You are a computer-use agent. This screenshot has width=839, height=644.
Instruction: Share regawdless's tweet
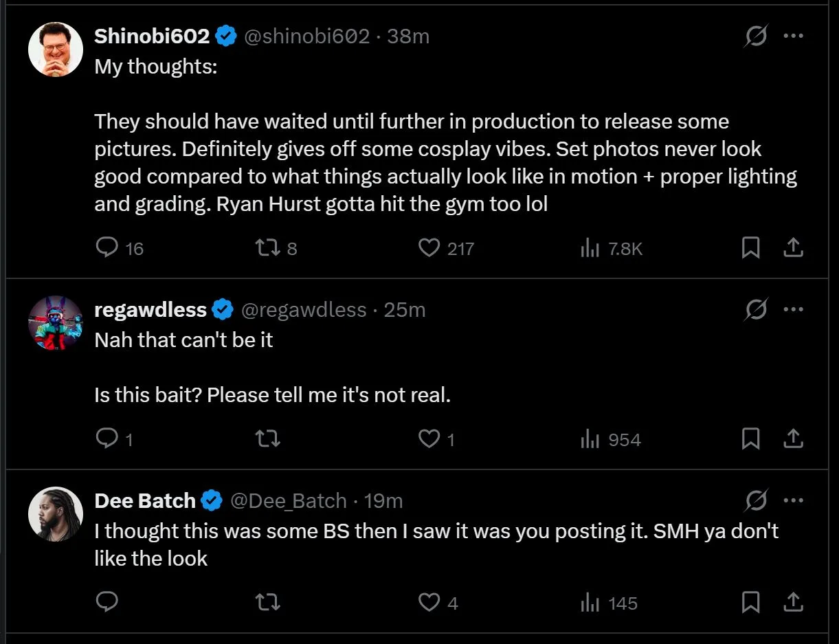[x=793, y=439]
